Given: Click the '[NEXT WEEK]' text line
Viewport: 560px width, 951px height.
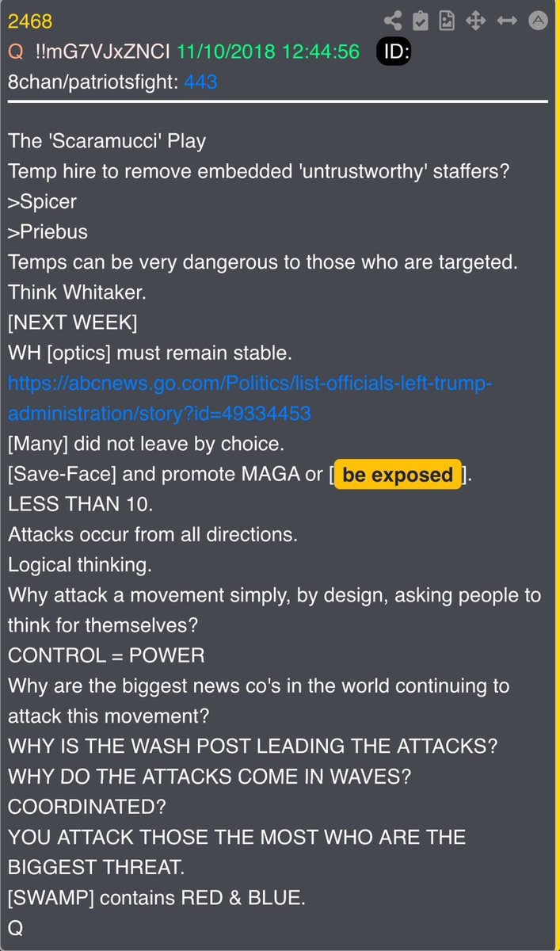Looking at the screenshot, I should [73, 323].
